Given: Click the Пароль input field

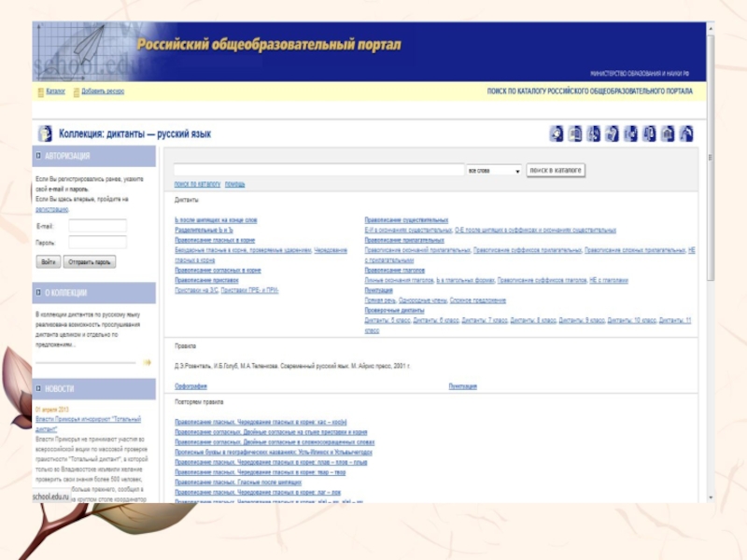Looking at the screenshot, I should [98, 243].
